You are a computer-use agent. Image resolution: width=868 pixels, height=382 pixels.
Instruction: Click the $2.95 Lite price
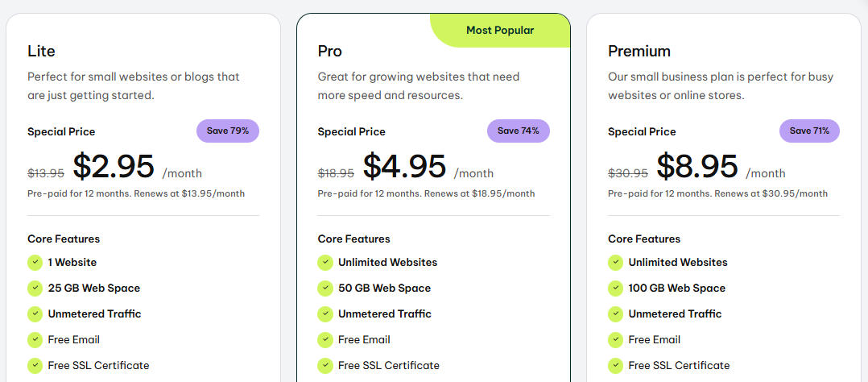coord(114,166)
